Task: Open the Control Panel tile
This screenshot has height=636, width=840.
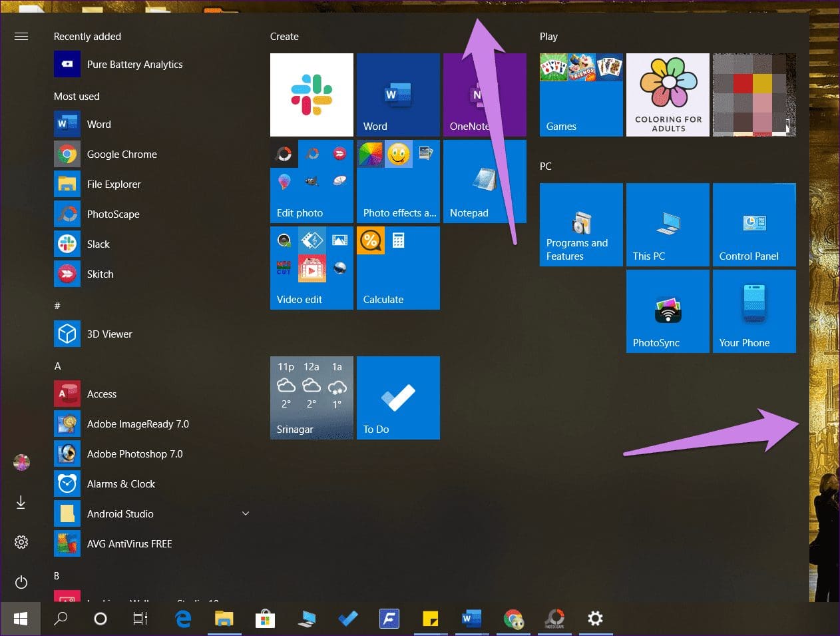Action: click(x=754, y=224)
